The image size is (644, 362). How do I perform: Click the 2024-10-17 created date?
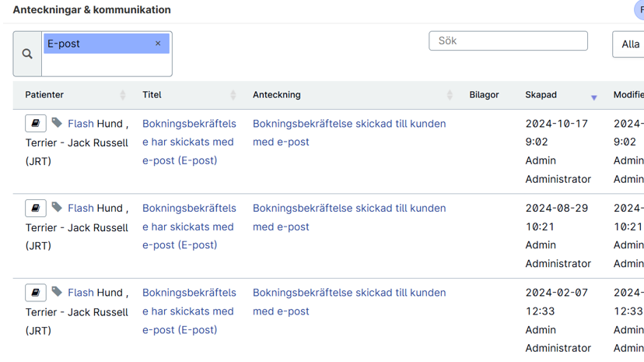[557, 124]
